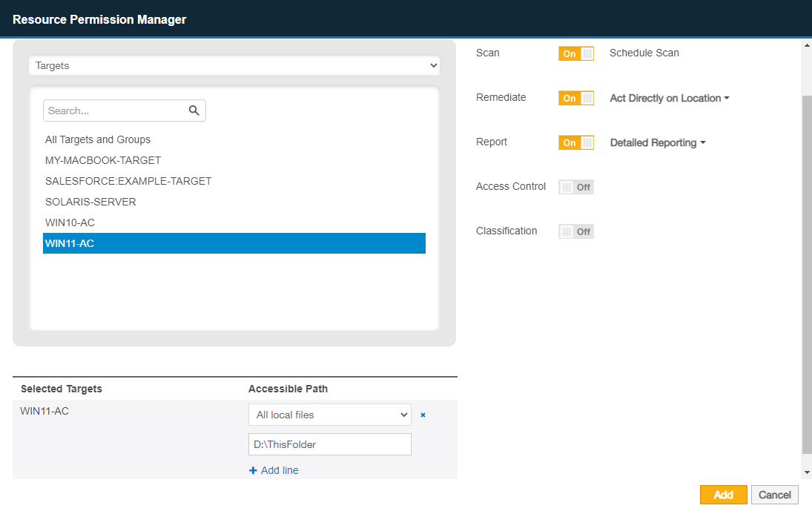The image size is (812, 514).
Task: Turn off the Report toggle
Action: pyautogui.click(x=576, y=142)
